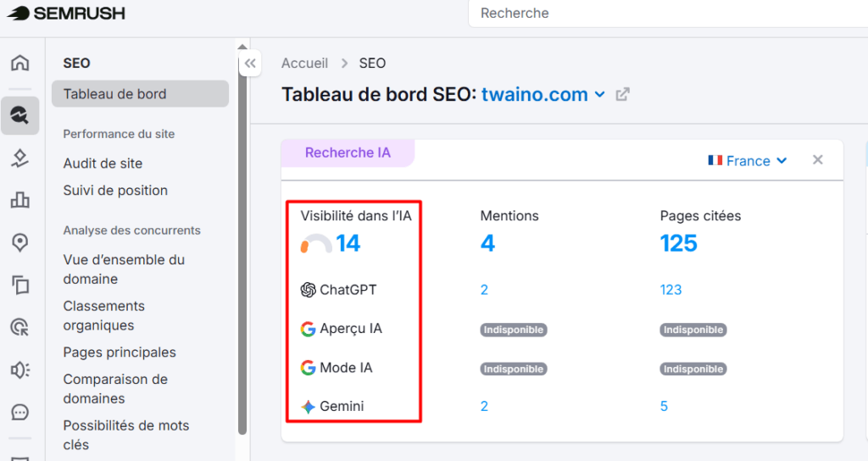Click inside the Recherche search field

tap(668, 14)
